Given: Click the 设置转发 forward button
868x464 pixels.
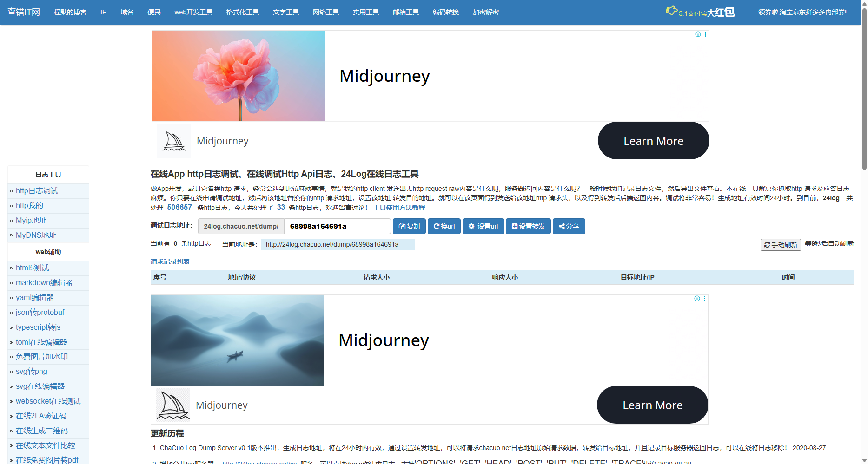Looking at the screenshot, I should 528,226.
